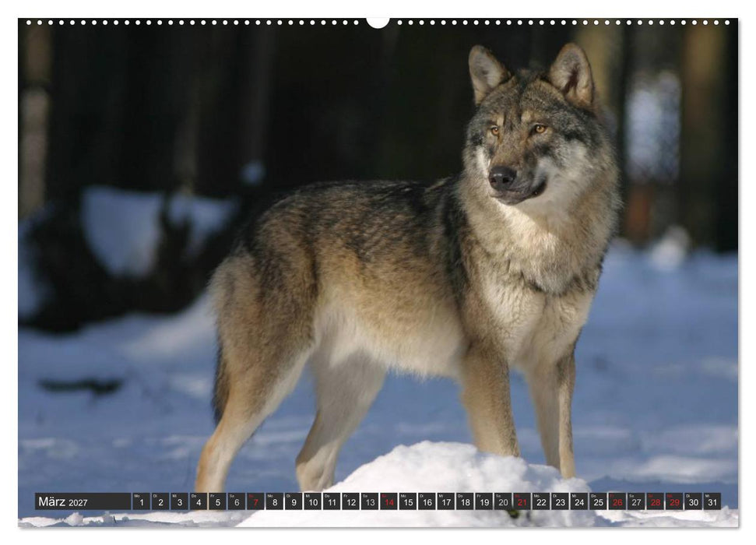This screenshot has width=756, height=545.
Task: Select day 31 in the calendar strip
Action: point(712,501)
